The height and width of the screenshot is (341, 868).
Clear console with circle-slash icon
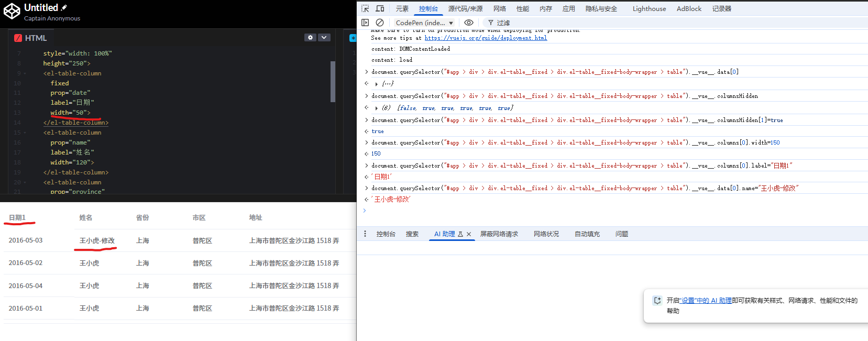(x=380, y=23)
